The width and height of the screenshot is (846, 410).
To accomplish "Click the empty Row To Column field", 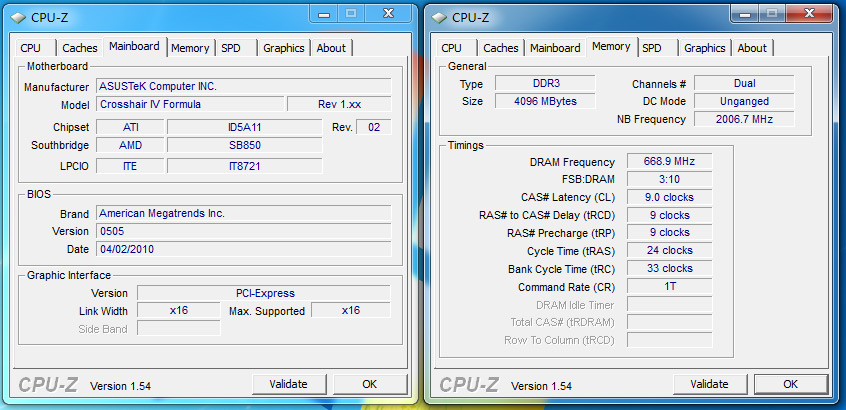I will pos(670,340).
